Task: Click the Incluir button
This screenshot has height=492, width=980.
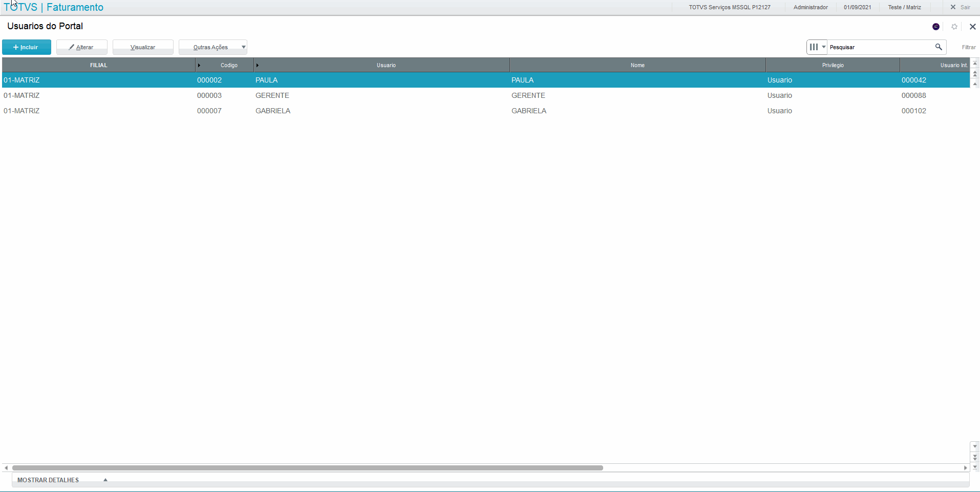Action: (x=27, y=47)
